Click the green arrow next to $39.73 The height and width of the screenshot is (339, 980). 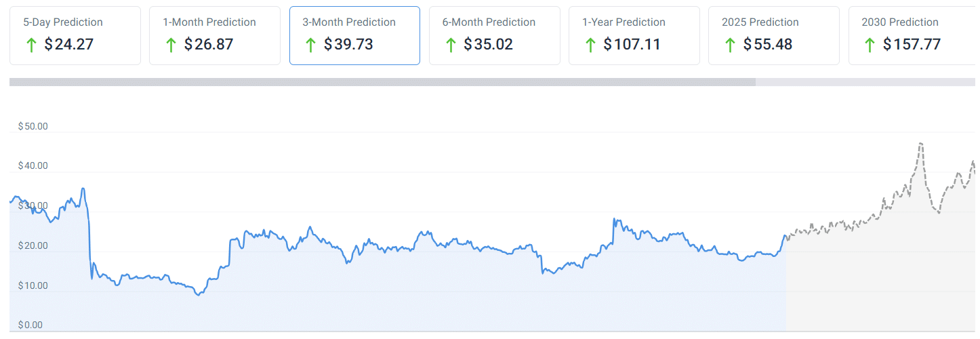click(x=310, y=45)
